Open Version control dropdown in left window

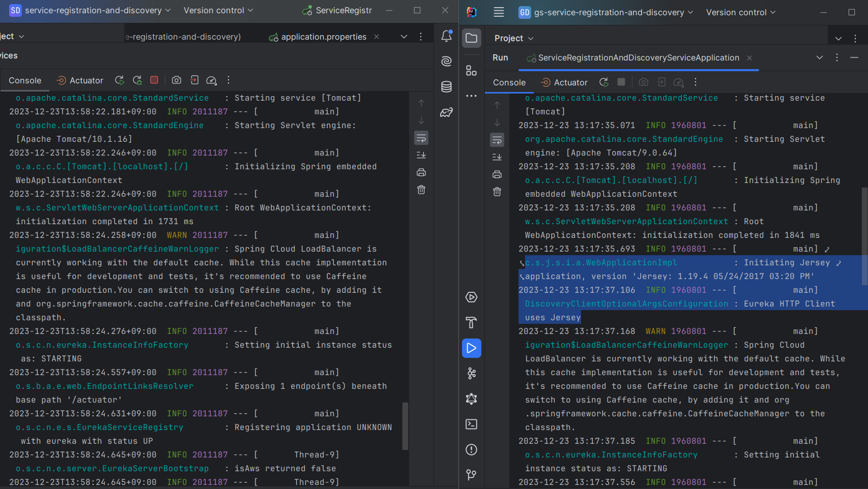218,10
